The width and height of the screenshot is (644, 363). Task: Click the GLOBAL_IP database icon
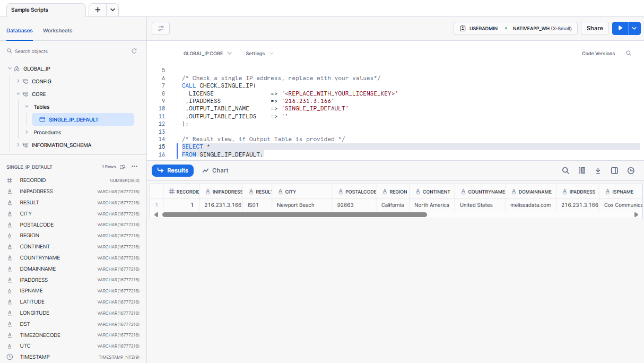[x=16, y=69]
